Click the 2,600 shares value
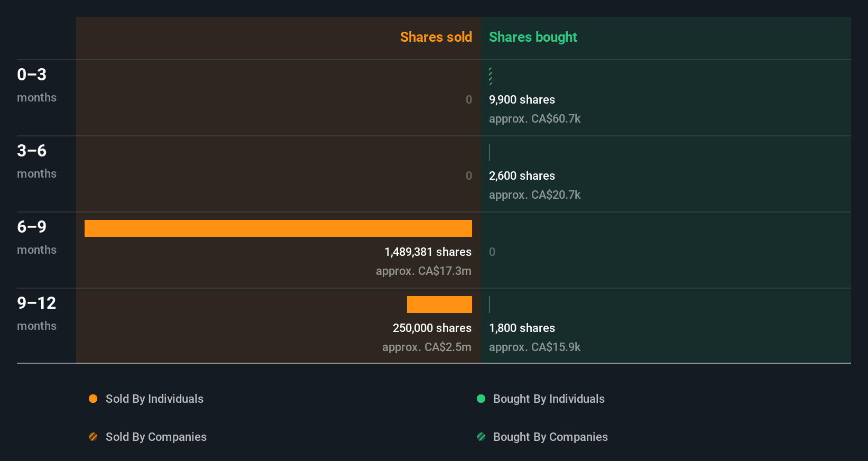Screen dimensions: 868x461 click(x=522, y=176)
